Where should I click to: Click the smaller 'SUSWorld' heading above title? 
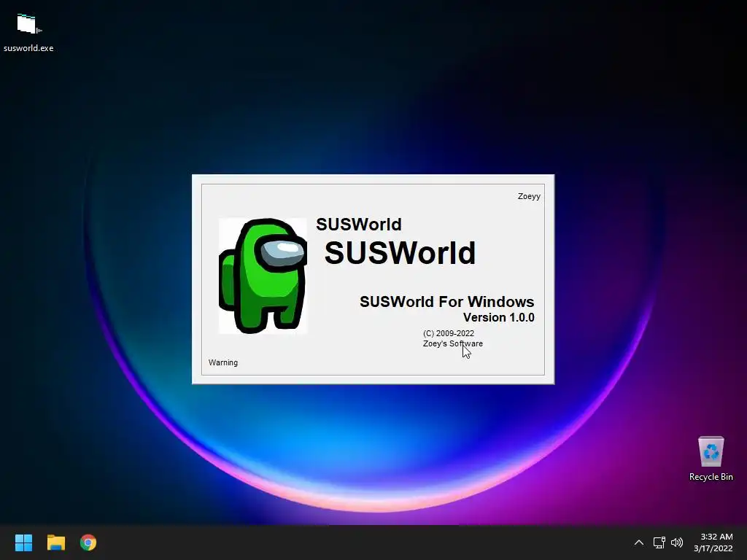click(x=359, y=225)
